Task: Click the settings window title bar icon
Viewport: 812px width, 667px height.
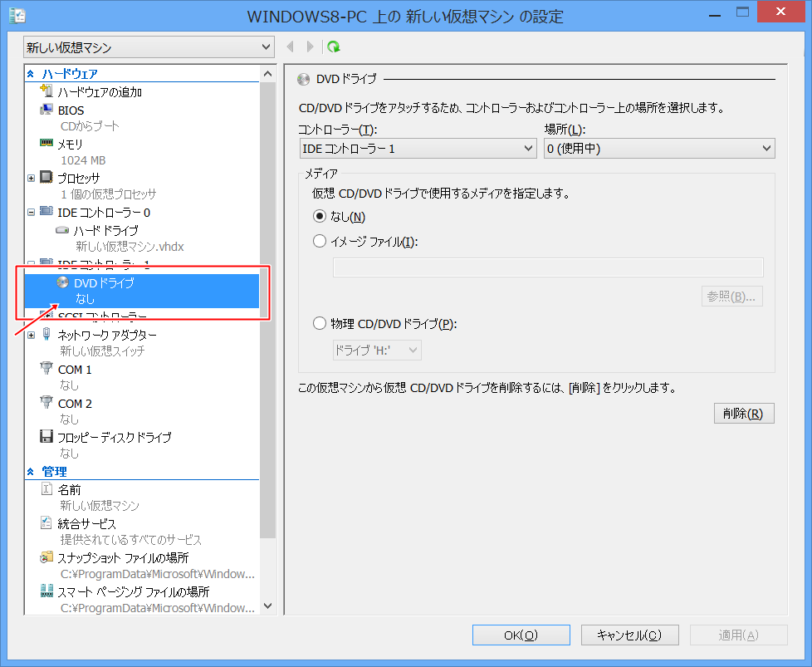Action: coord(17,16)
